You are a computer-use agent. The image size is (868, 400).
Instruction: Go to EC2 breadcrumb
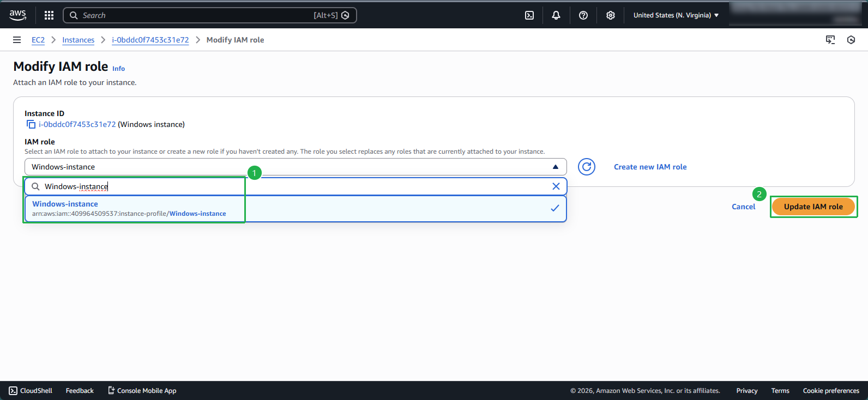tap(38, 40)
